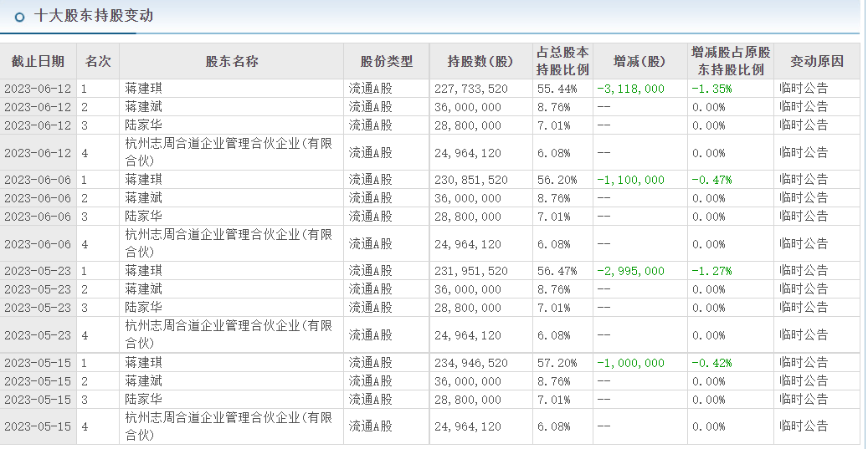Click the 增减(股) column header
Viewport: 868px width, 449px height.
[639, 62]
